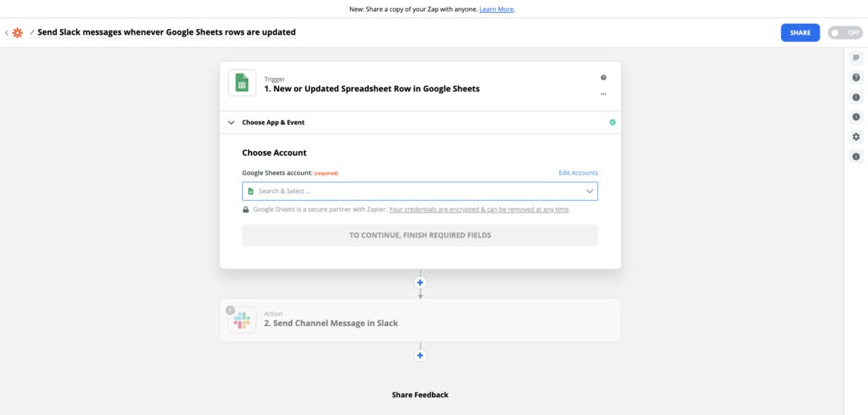Open the Learn More link in banner
The image size is (868, 415).
tap(496, 9)
